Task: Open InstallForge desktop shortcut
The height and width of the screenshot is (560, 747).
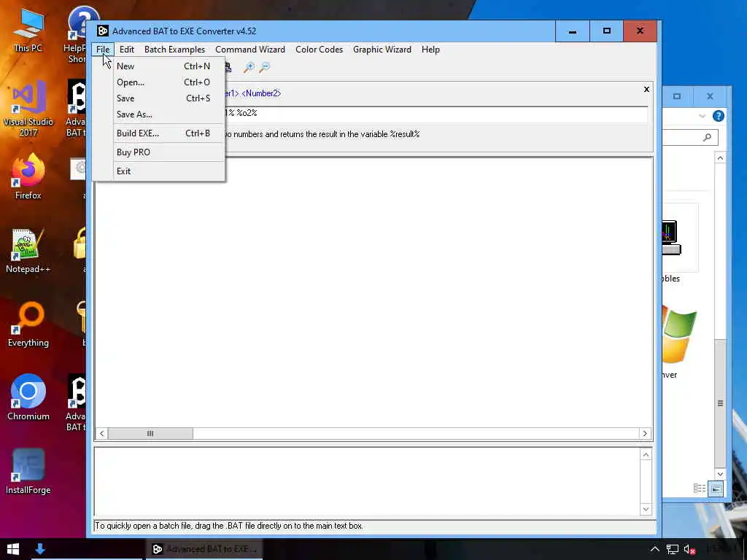Action: click(x=28, y=472)
